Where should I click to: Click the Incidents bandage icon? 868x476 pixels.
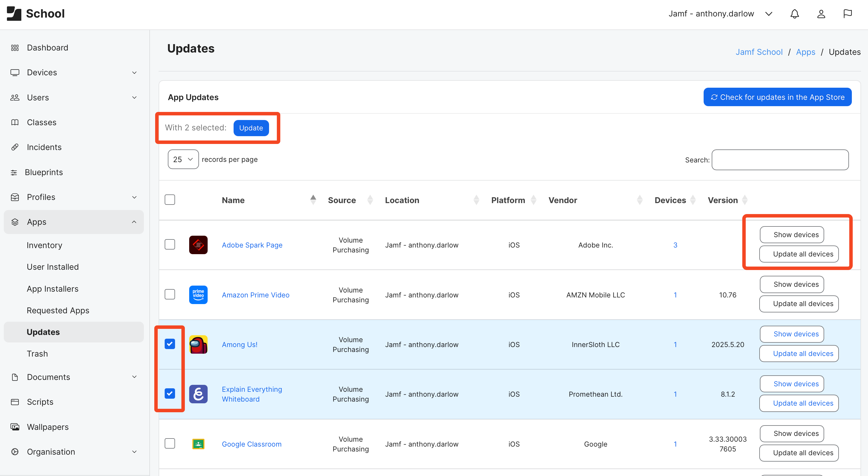point(15,147)
